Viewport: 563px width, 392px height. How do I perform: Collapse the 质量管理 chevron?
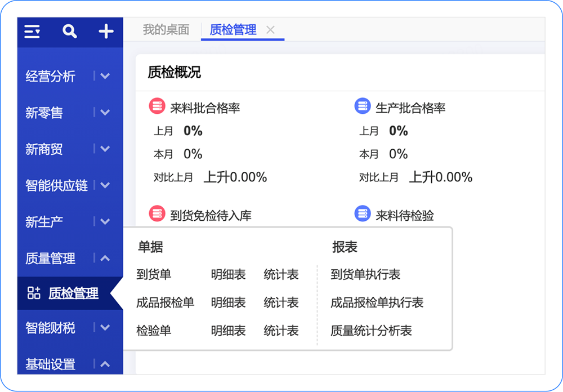105,258
